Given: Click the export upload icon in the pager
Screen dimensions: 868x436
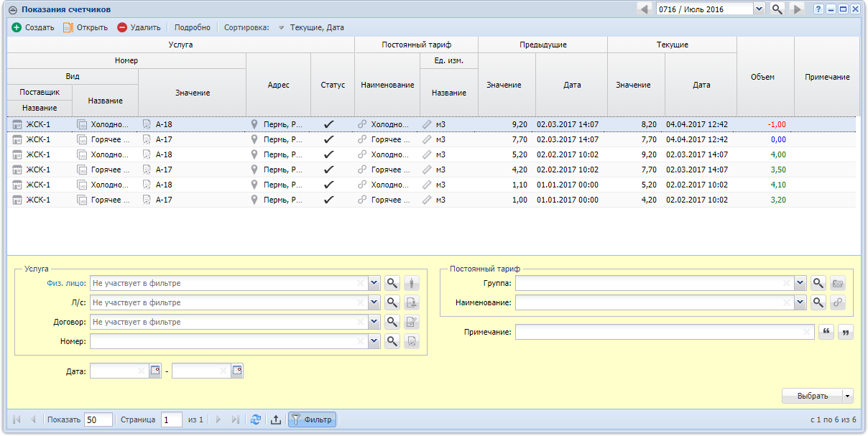Looking at the screenshot, I should pos(276,419).
